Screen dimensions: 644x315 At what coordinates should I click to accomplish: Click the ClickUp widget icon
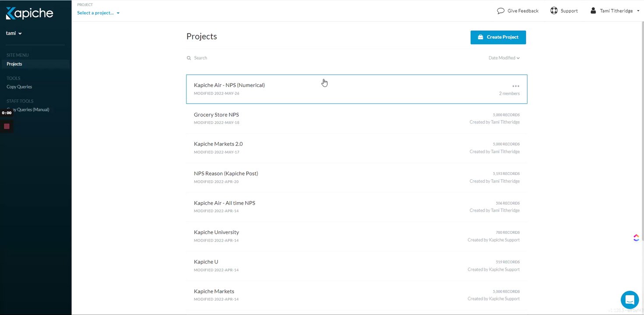point(636,238)
